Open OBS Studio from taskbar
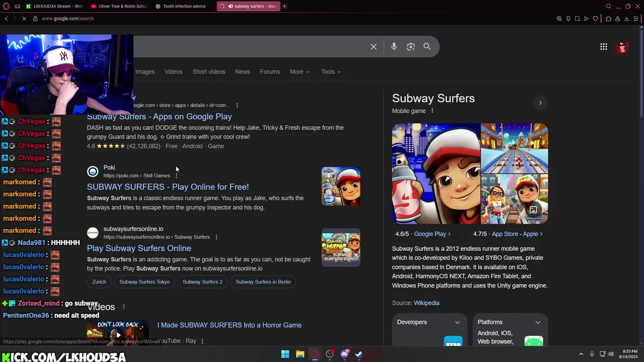 [x=330, y=354]
